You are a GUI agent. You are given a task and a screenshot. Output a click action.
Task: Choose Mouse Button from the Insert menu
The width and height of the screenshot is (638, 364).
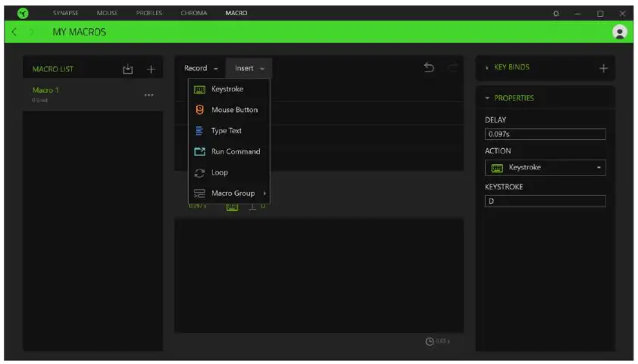click(x=229, y=110)
